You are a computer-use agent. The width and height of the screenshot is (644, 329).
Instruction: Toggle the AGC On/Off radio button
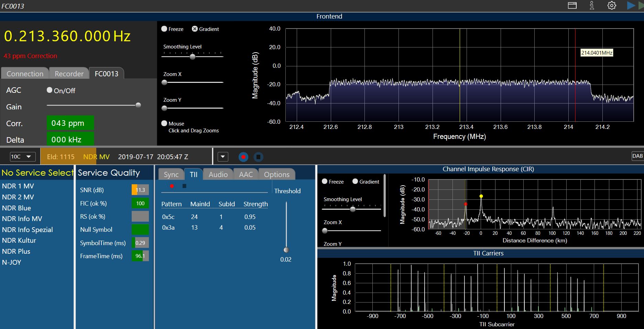point(50,90)
